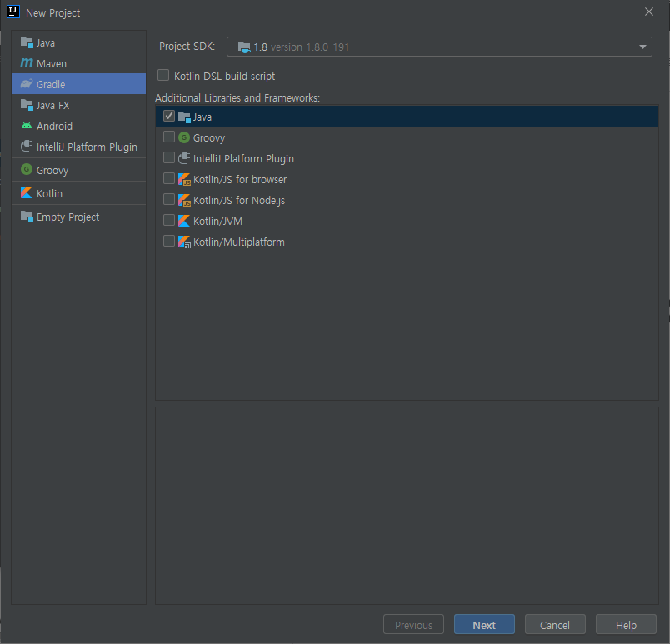The height and width of the screenshot is (644, 670).
Task: Click the Kotlin logo in the sidebar
Action: 27,192
